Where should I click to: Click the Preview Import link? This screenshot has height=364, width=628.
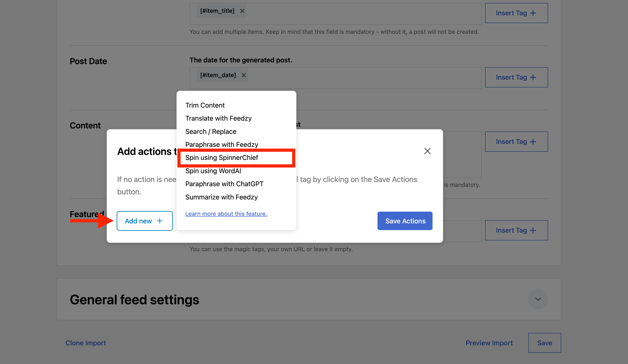pos(489,343)
